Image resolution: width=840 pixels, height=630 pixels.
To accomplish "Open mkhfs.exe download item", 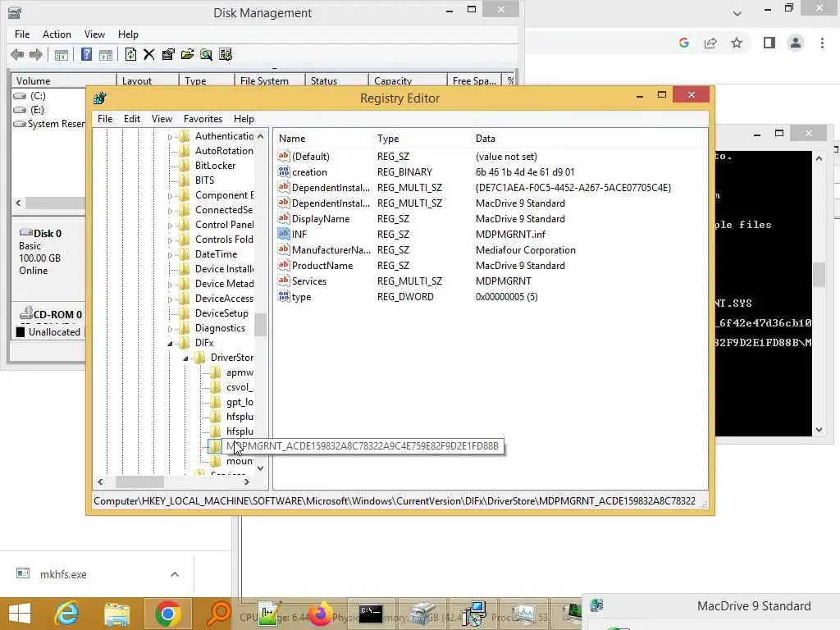I will coord(63,574).
